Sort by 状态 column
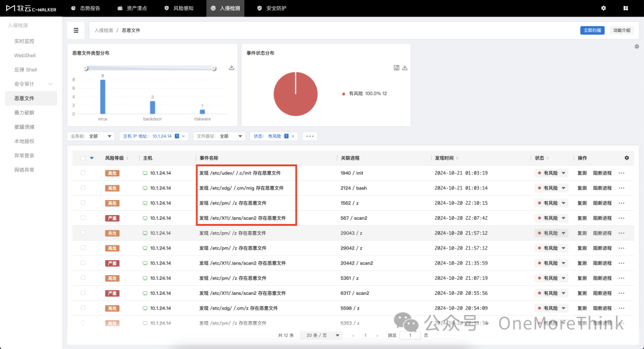This screenshot has width=644, height=349. click(547, 158)
